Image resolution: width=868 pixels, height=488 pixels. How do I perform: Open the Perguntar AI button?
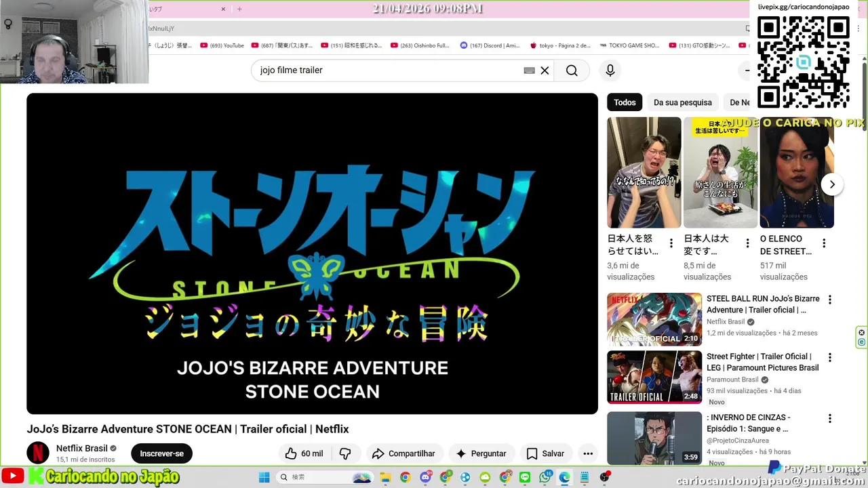pos(481,453)
